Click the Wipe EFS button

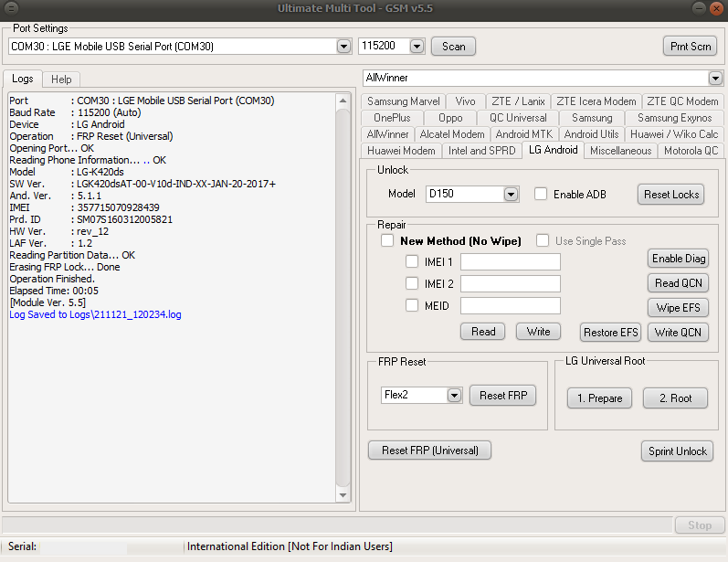[679, 307]
